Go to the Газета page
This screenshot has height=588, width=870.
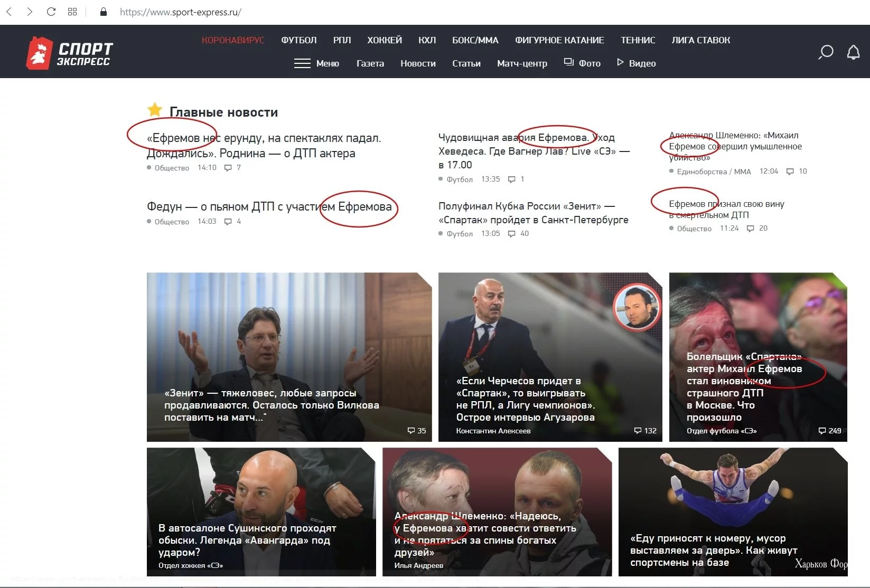click(x=370, y=63)
